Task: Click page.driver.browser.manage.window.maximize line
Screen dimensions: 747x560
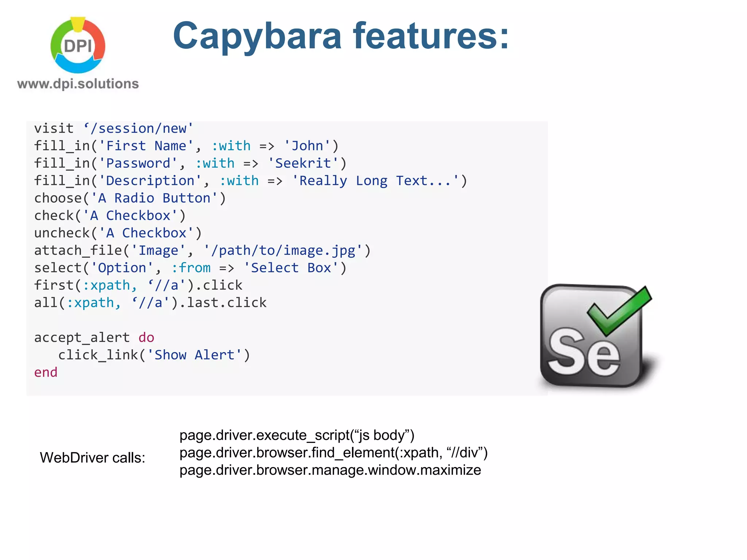Action: tap(330, 470)
